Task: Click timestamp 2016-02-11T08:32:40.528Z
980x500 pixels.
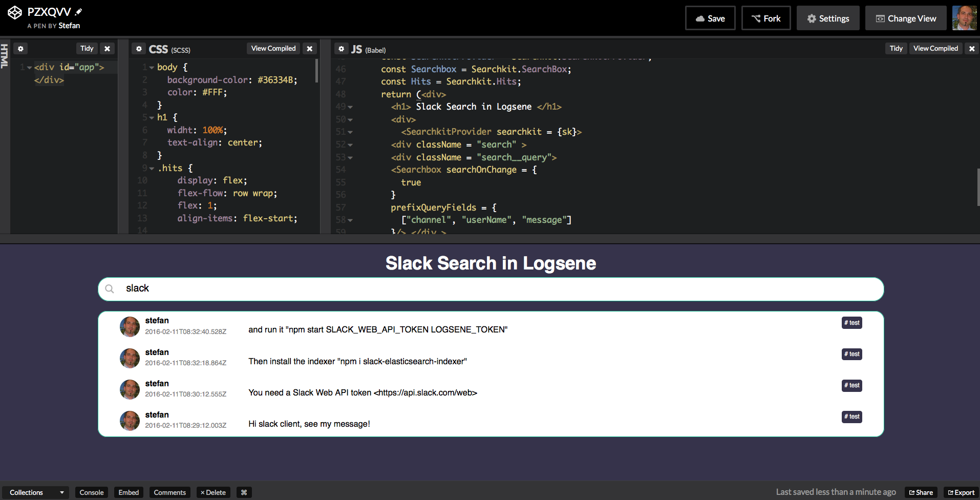Action: (x=186, y=331)
